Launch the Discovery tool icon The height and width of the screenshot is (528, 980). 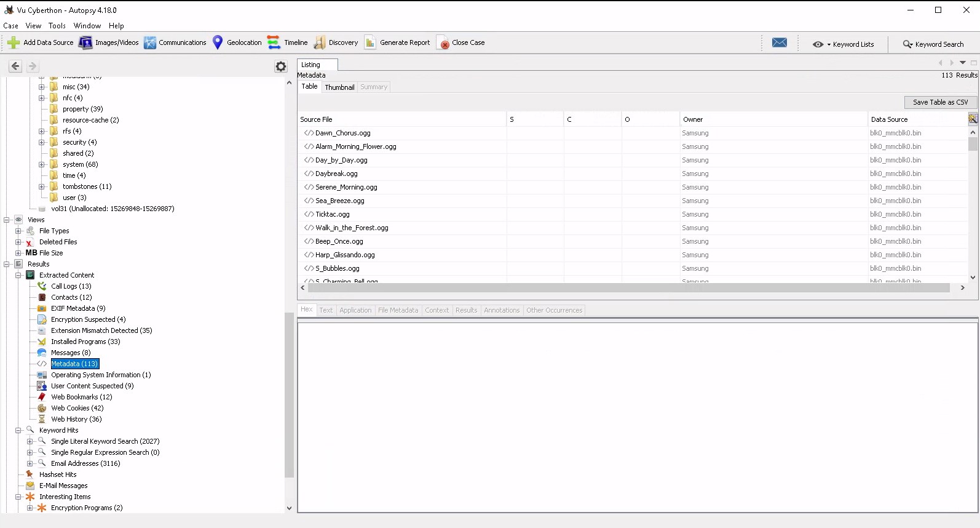[320, 42]
